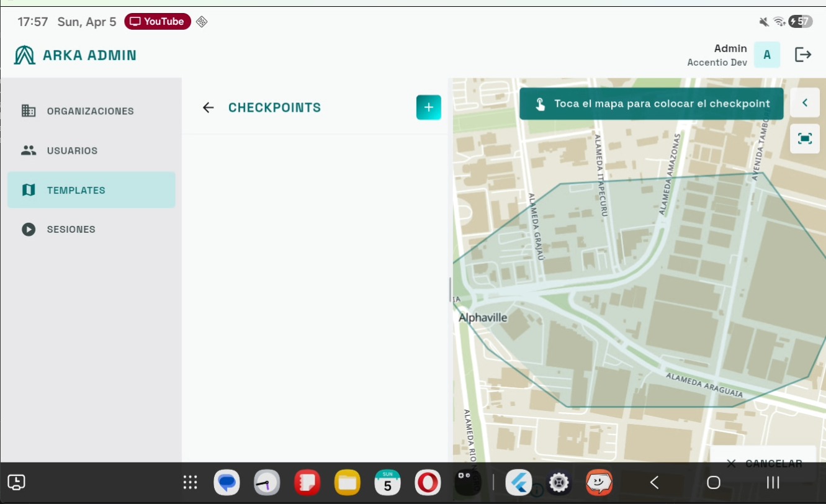Image resolution: width=826 pixels, height=504 pixels.
Task: Click the YouTube casting status pill
Action: 158,22
